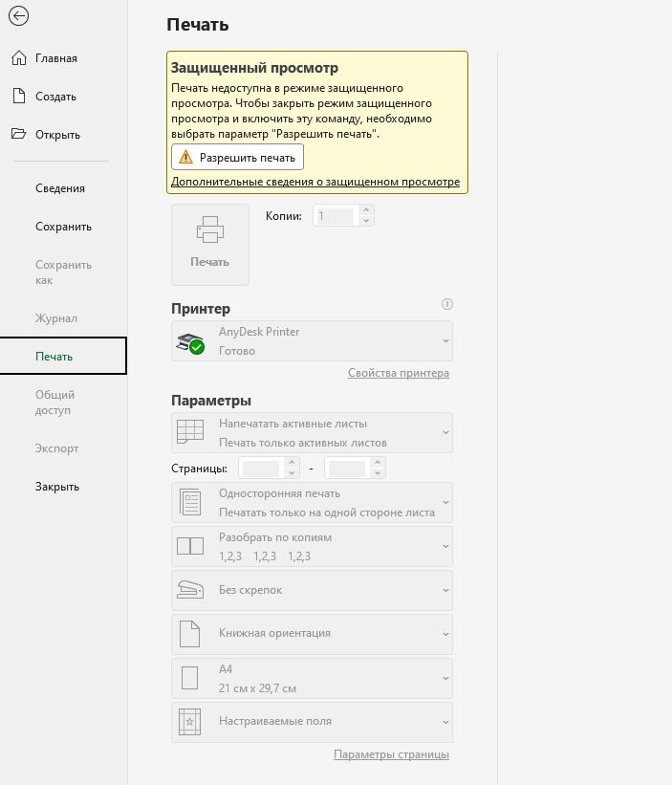The image size is (672, 785).
Task: Click the Copies number input field
Action: (x=336, y=216)
